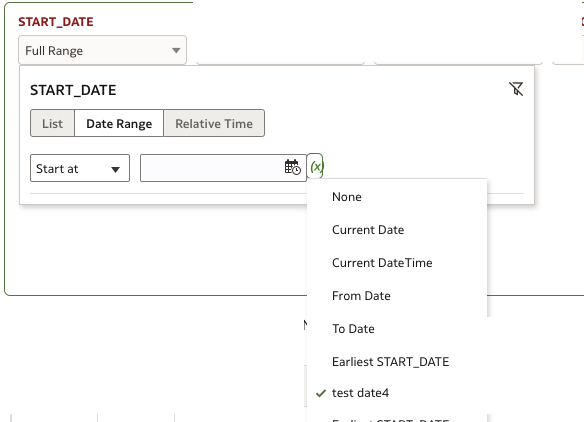The height and width of the screenshot is (422, 584).
Task: Open the calendar date picker icon
Action: coord(292,167)
